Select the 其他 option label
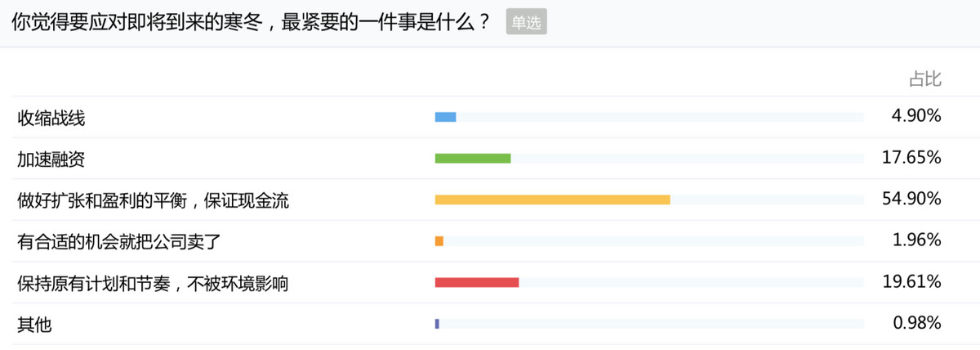980x350 pixels. coord(34,324)
